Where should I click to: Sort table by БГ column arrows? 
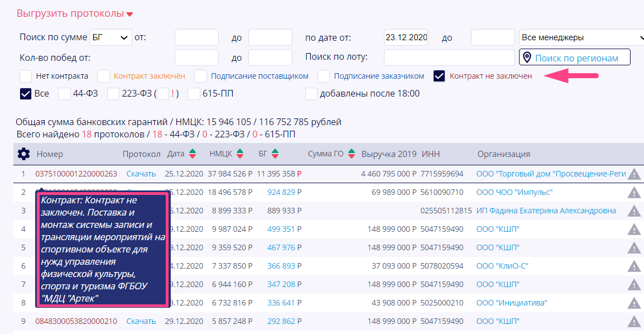point(275,154)
